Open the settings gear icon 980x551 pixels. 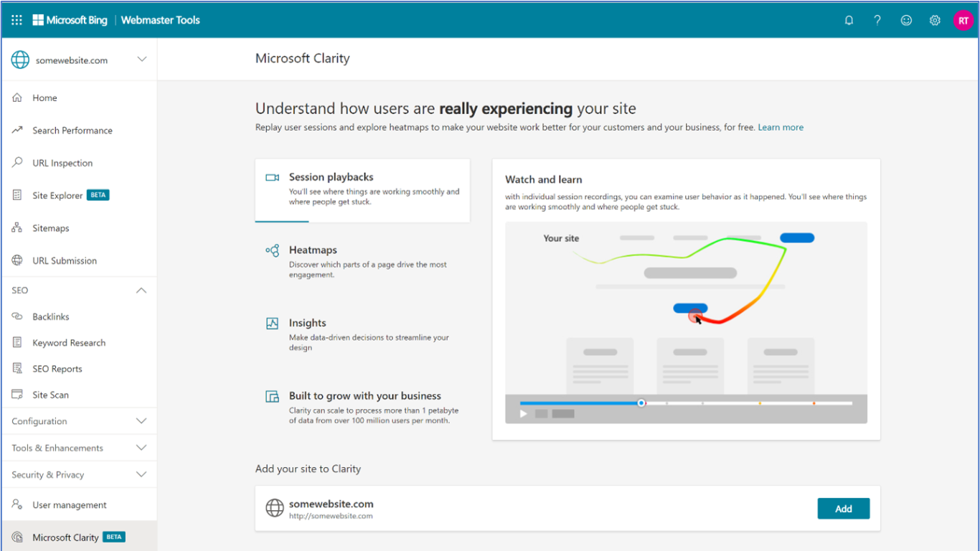pos(935,20)
